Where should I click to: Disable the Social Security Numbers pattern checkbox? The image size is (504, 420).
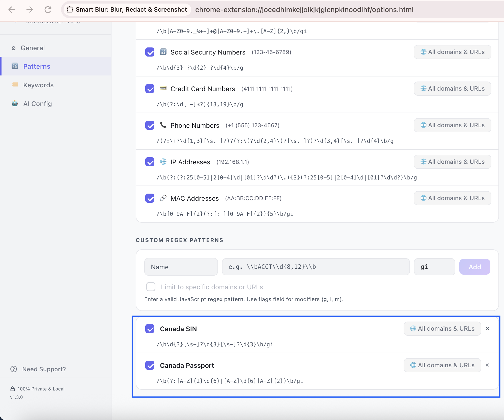tap(150, 52)
